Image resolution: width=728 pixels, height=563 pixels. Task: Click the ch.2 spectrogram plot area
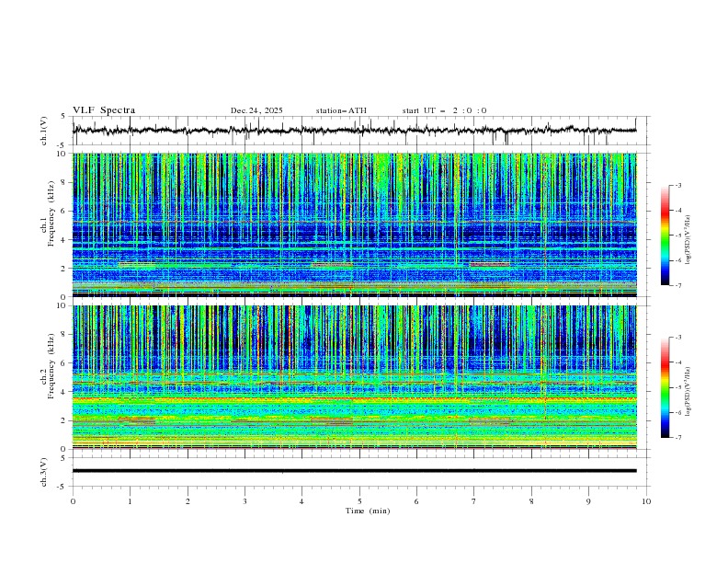[x=354, y=377]
